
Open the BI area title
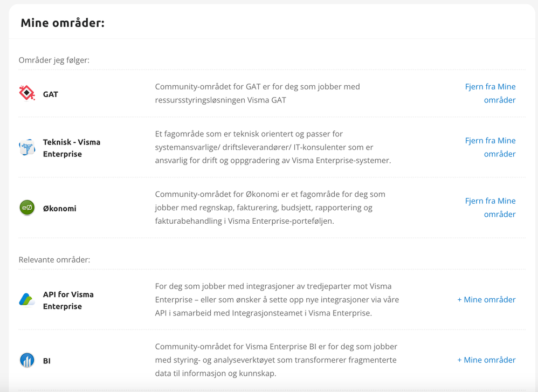(47, 361)
